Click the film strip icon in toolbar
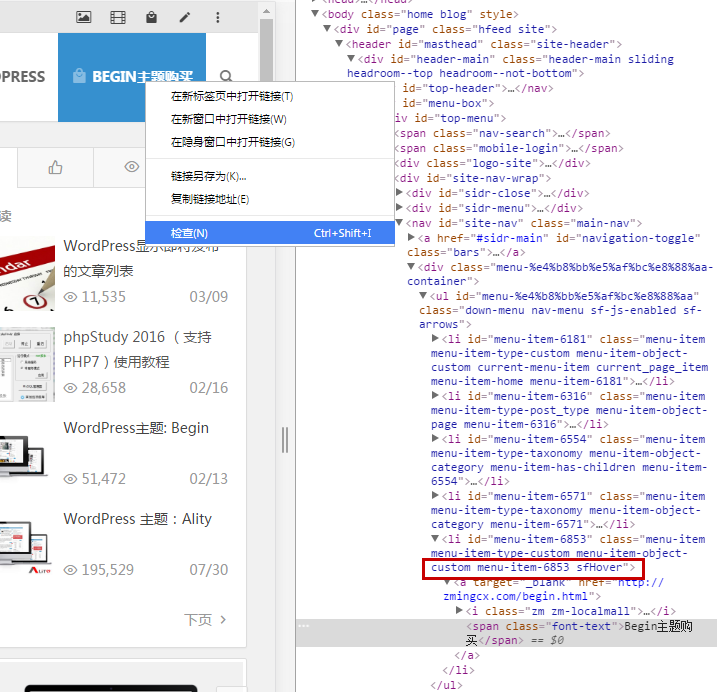This screenshot has width=717, height=692. [x=118, y=17]
